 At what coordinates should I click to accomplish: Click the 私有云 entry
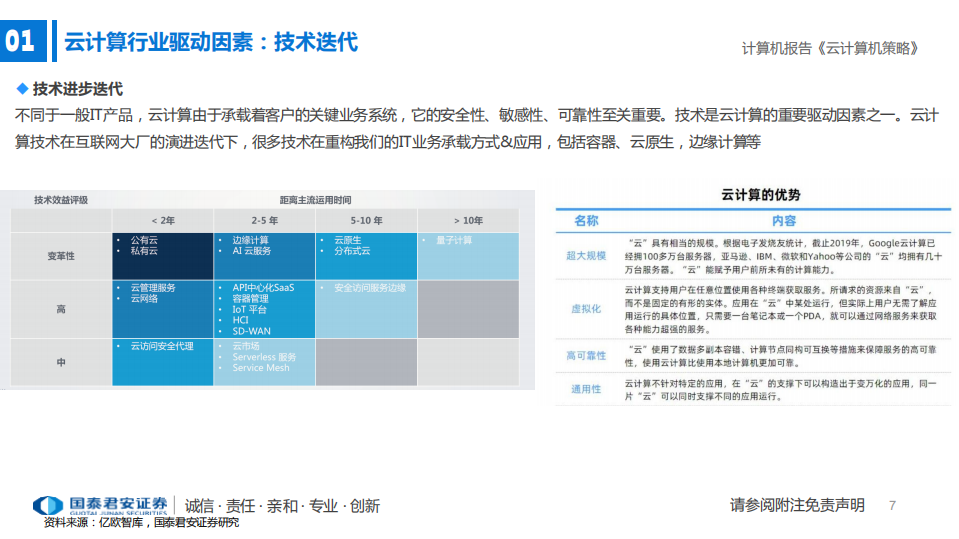144,251
